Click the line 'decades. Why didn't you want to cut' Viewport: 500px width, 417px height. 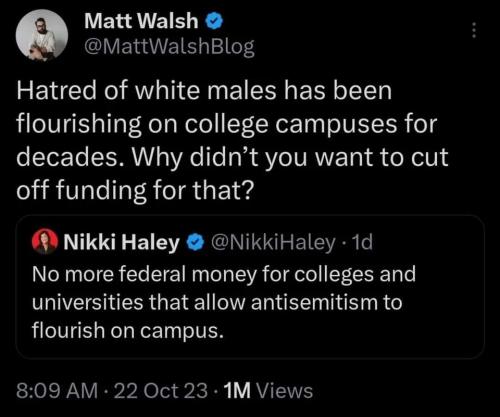coord(232,157)
